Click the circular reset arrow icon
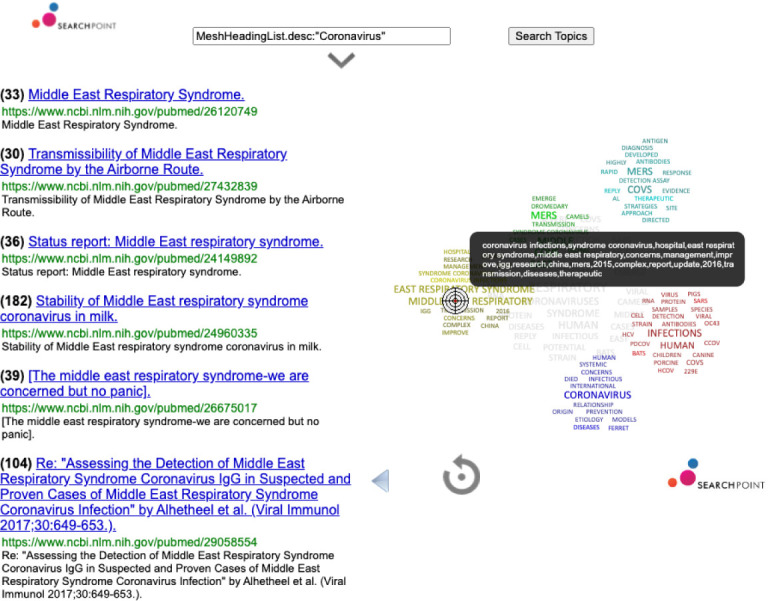Viewport: 770px width, 601px height. point(461,475)
